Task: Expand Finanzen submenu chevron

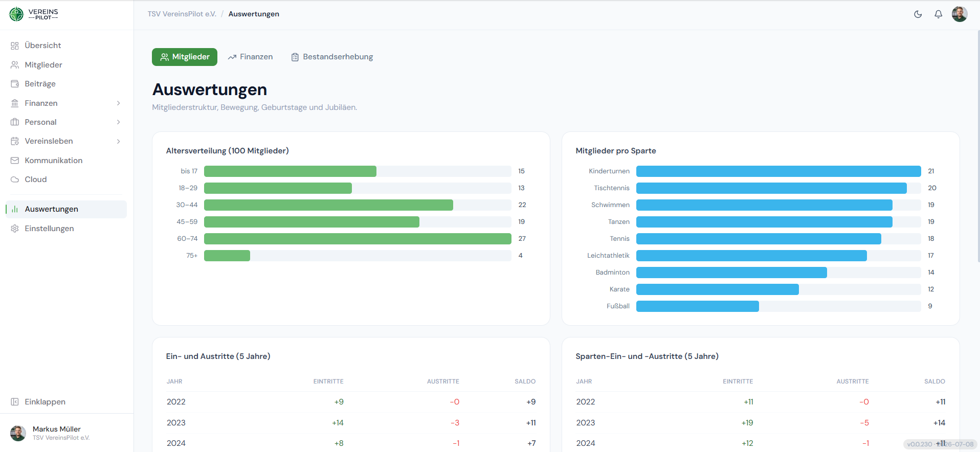Action: click(x=119, y=103)
